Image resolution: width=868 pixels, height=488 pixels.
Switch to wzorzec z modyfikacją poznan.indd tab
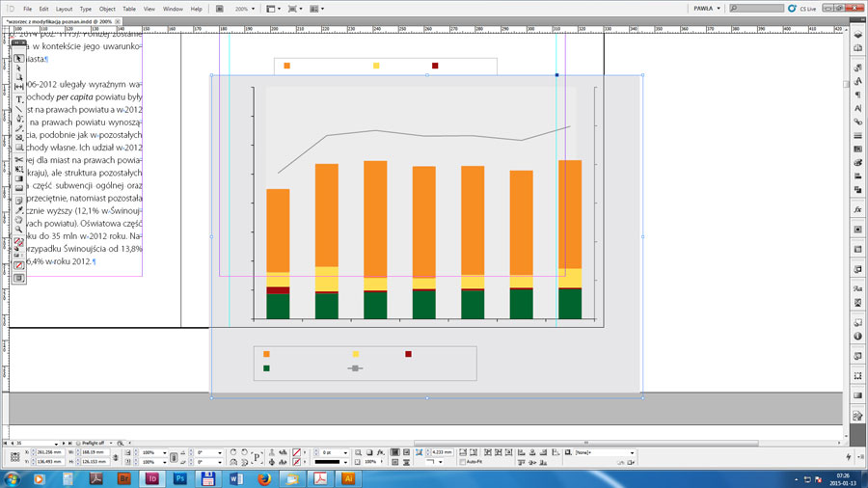(56, 21)
